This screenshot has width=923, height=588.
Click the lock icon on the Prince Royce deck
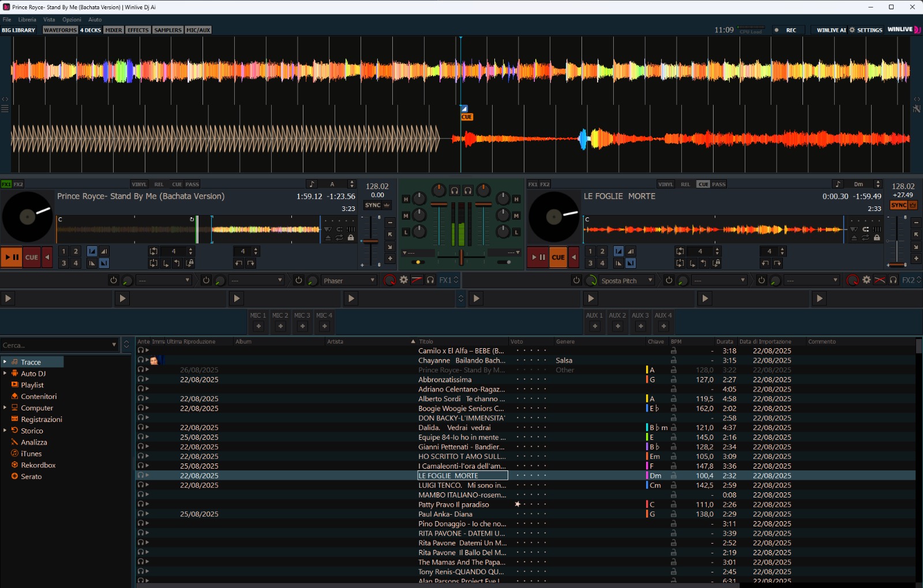(351, 238)
